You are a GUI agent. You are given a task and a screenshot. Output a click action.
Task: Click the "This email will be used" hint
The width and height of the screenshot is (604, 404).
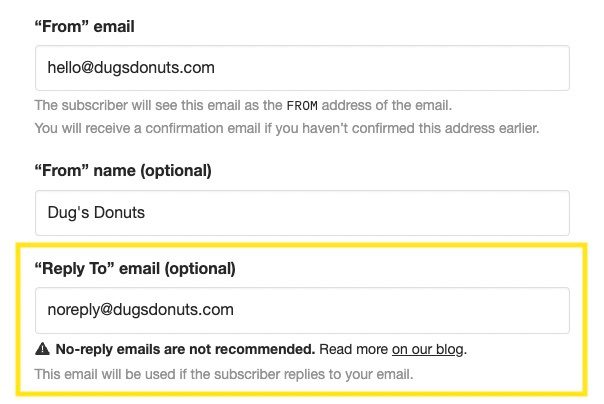pyautogui.click(x=224, y=374)
